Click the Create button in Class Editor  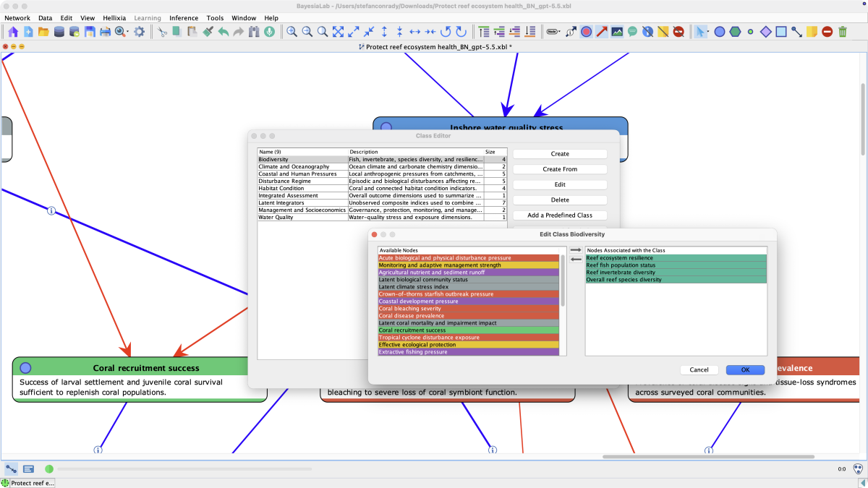click(560, 154)
